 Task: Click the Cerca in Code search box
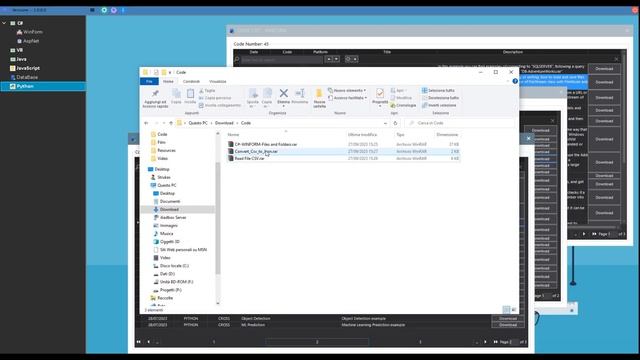[459, 123]
